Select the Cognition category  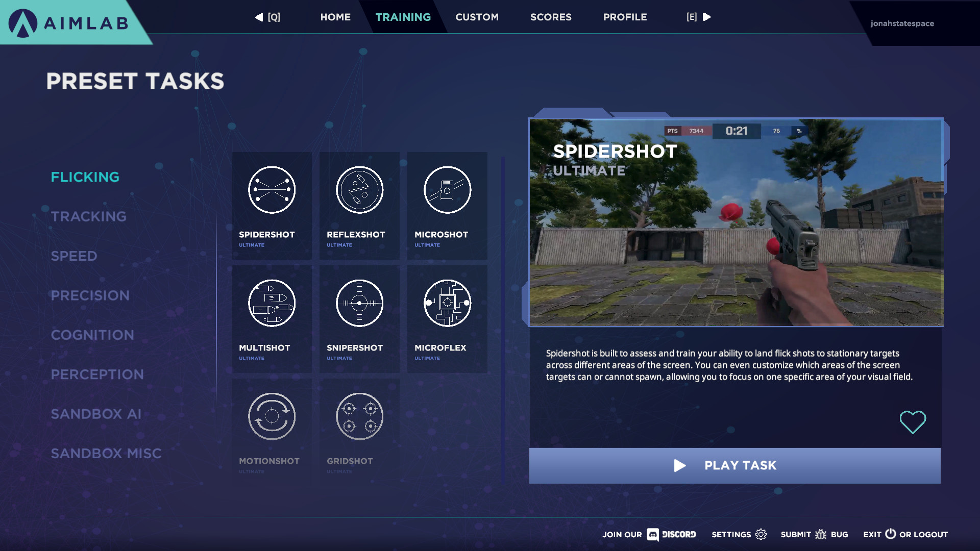(x=92, y=335)
